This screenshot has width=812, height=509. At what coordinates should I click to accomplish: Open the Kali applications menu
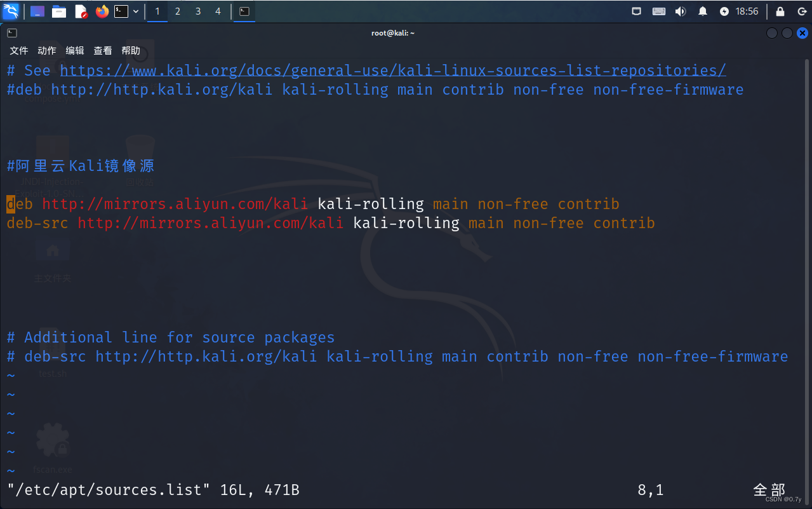tap(11, 11)
